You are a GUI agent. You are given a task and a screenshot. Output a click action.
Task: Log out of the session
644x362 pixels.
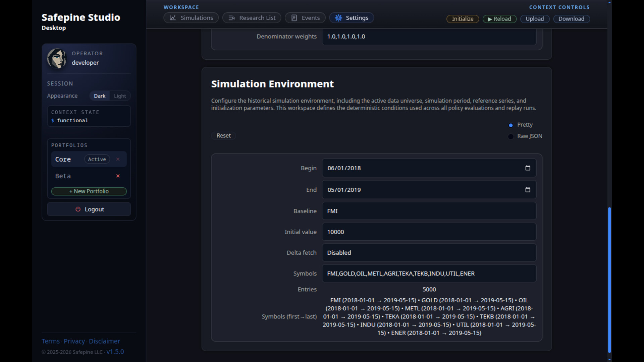pos(89,209)
